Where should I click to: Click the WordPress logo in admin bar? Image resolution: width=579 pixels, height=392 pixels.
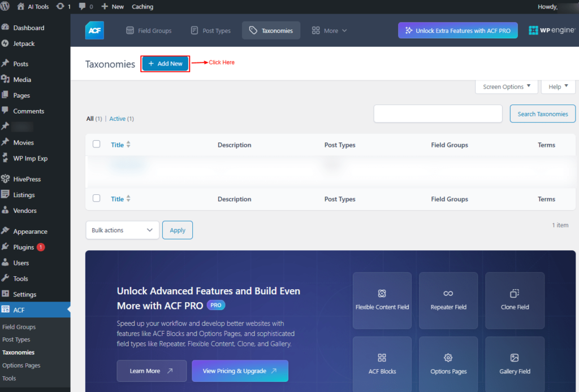tap(6, 7)
